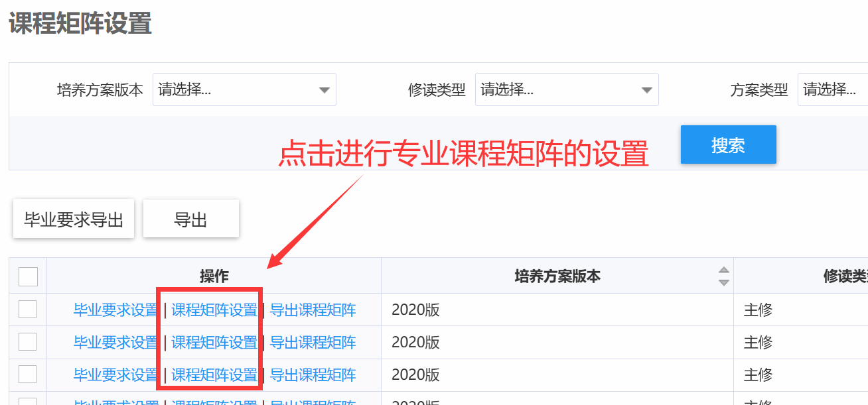Open the 方案类型 dropdown
The image size is (868, 405).
(833, 90)
